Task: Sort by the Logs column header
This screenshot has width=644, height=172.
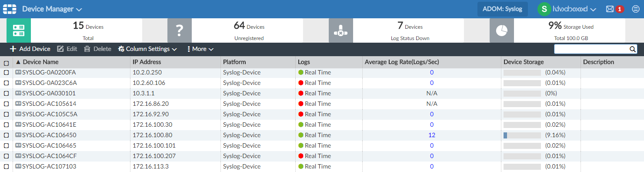Action: point(304,62)
